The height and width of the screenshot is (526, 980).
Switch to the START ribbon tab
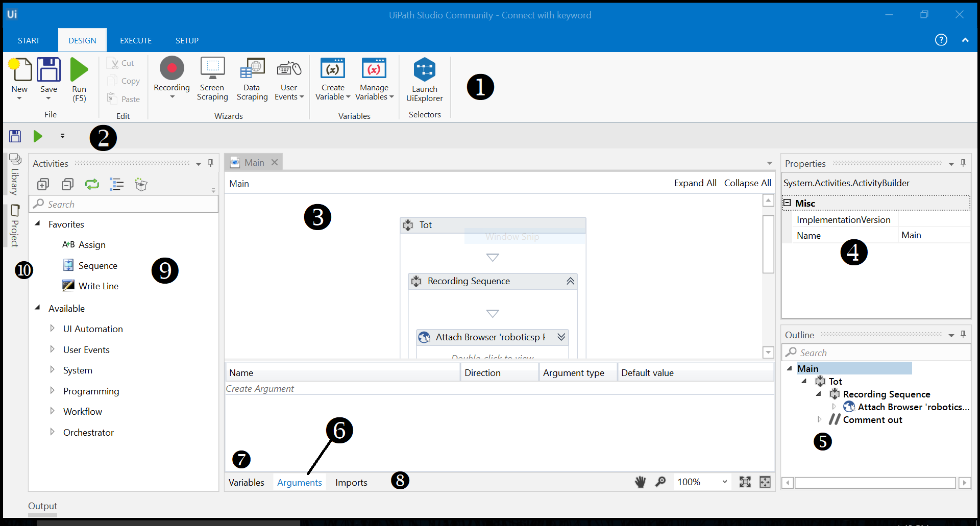coord(29,40)
